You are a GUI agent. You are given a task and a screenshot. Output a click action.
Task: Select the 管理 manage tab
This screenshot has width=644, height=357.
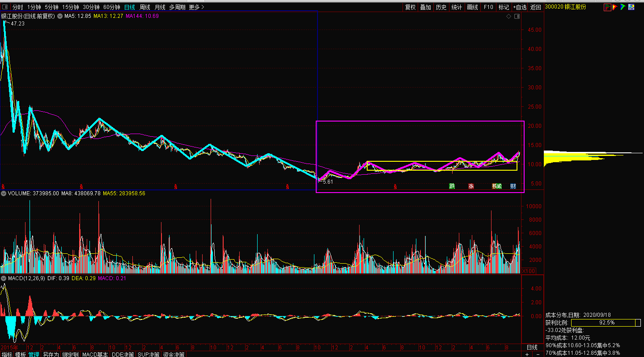click(x=34, y=354)
